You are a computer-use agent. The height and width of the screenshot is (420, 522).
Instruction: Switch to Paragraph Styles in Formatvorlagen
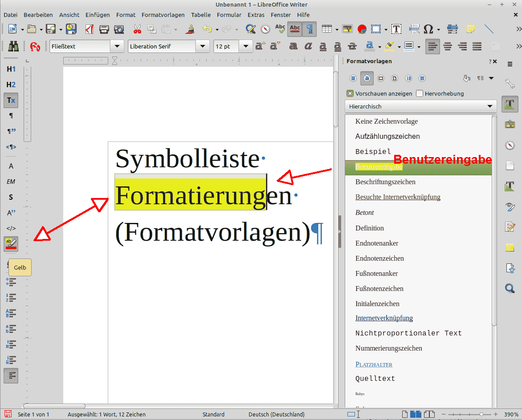353,78
